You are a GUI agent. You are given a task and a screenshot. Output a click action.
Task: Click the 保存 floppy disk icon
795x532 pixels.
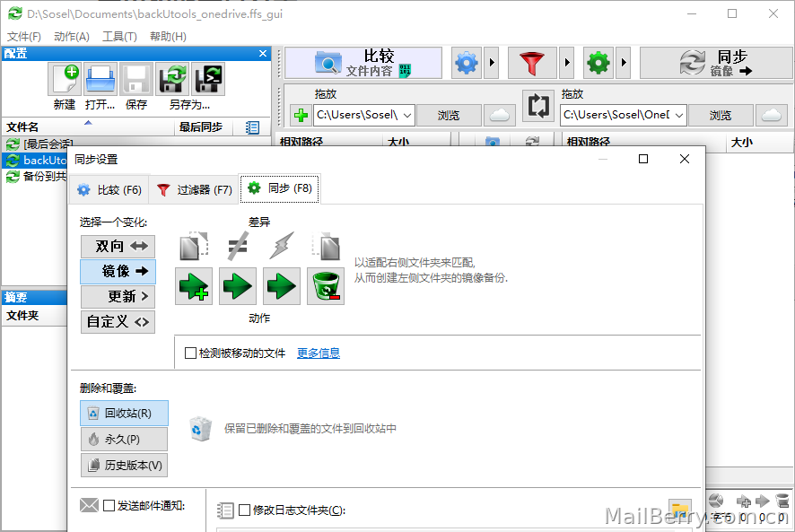135,79
